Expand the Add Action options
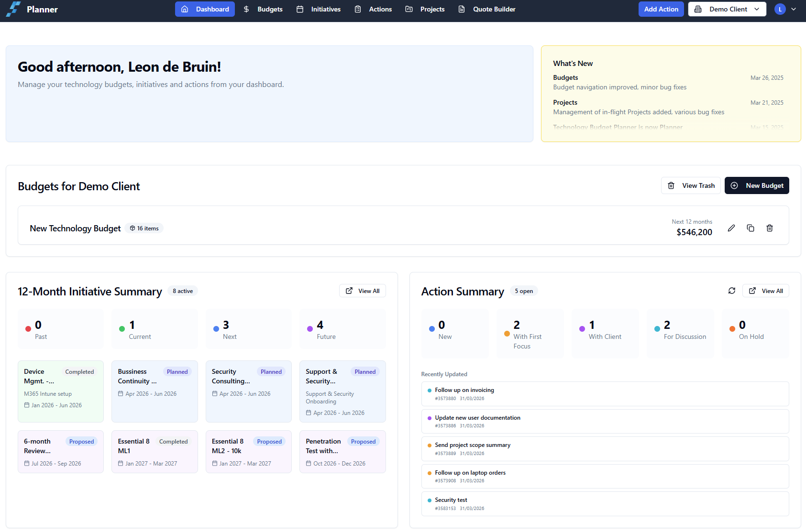Image resolution: width=806 pixels, height=532 pixels. click(661, 9)
